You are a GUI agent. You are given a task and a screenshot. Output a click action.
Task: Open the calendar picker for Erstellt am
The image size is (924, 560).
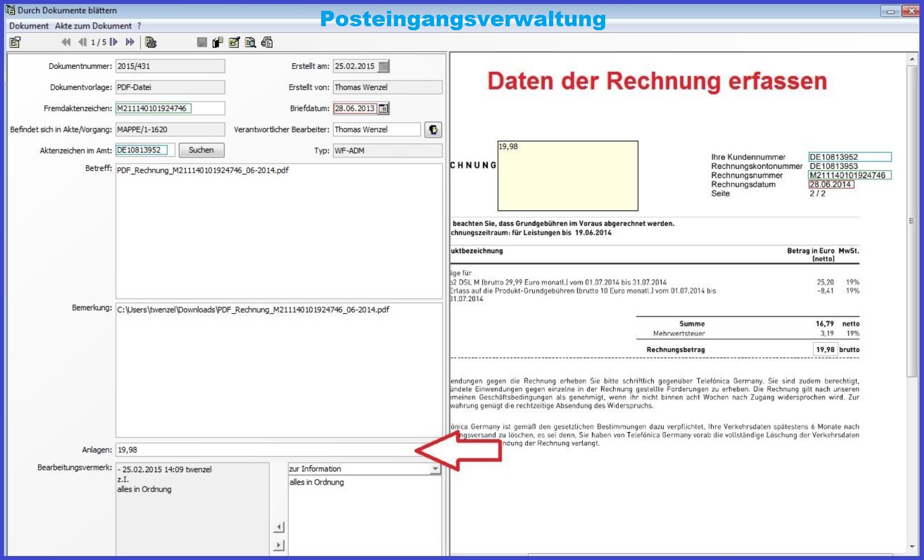click(x=384, y=66)
